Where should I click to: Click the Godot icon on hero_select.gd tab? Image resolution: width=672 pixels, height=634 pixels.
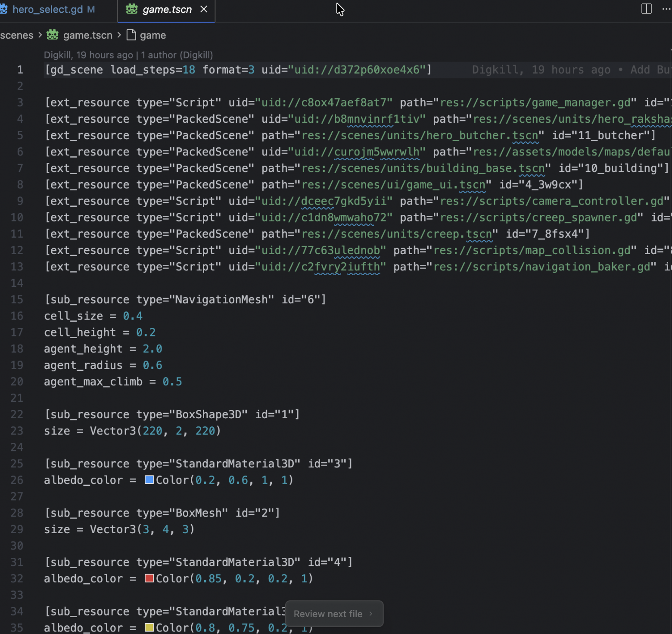(3, 9)
